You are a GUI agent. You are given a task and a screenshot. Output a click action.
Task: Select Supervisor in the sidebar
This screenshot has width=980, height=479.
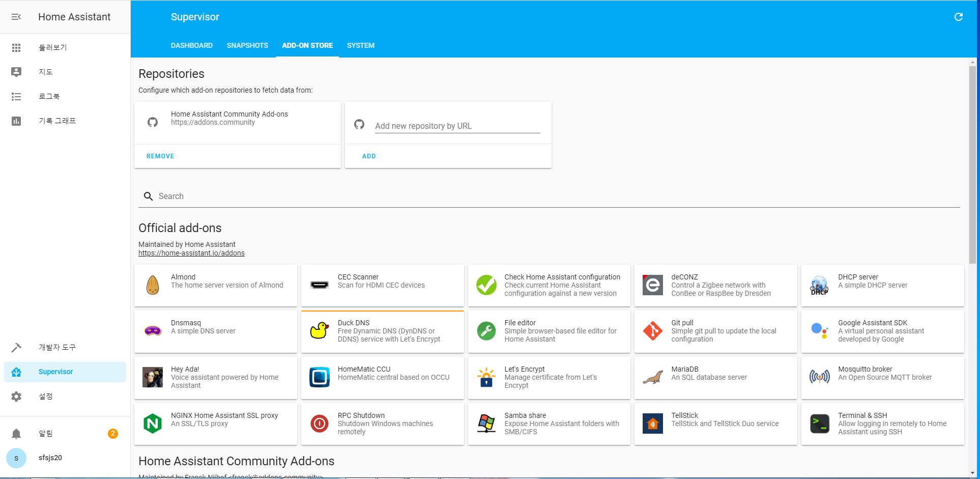point(65,372)
